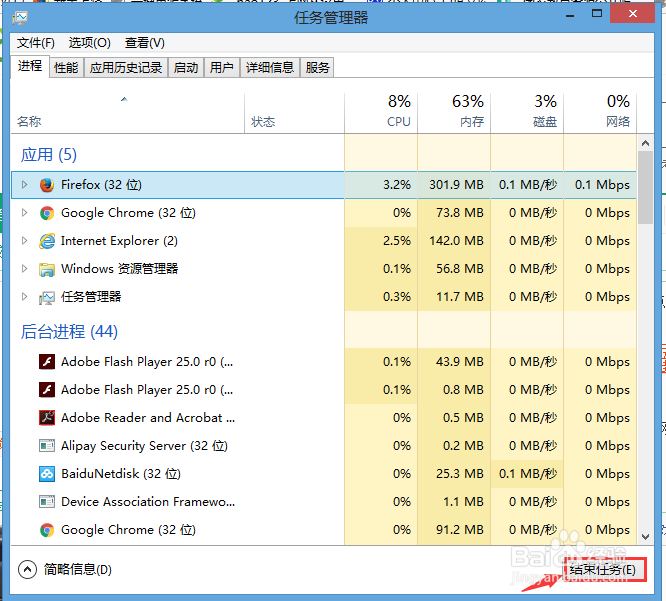Sort by the 状态 column header
Viewport: 666px width, 601px height.
294,113
